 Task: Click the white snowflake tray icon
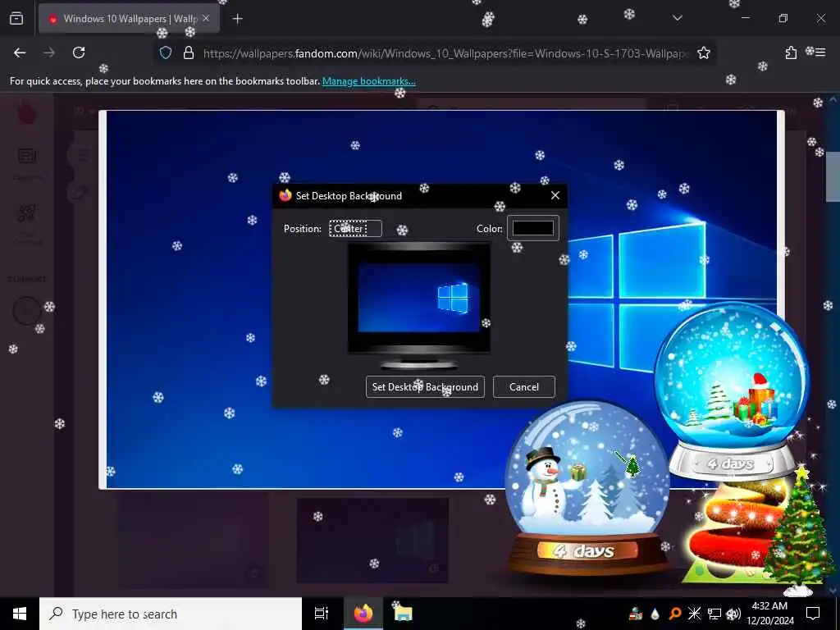(x=694, y=614)
